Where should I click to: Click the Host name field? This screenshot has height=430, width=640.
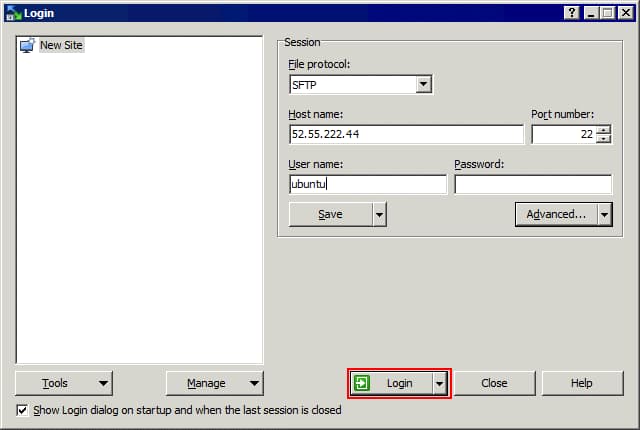(405, 134)
